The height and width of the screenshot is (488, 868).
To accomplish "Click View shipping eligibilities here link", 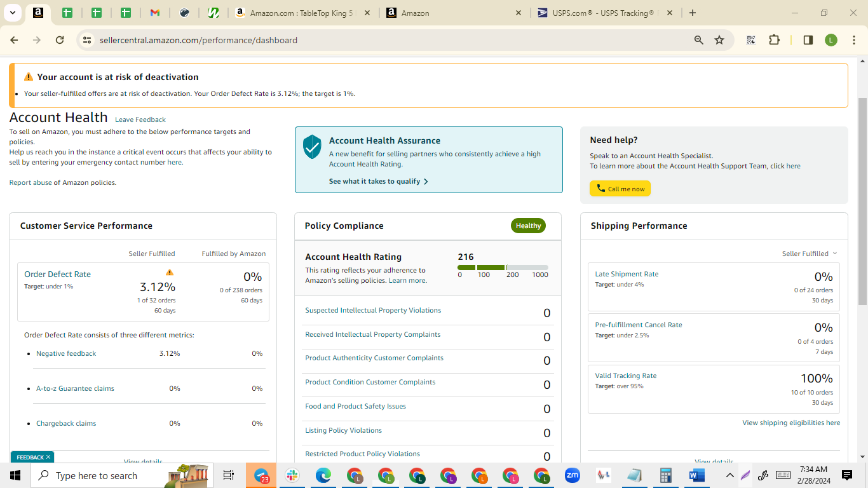I will (x=791, y=423).
